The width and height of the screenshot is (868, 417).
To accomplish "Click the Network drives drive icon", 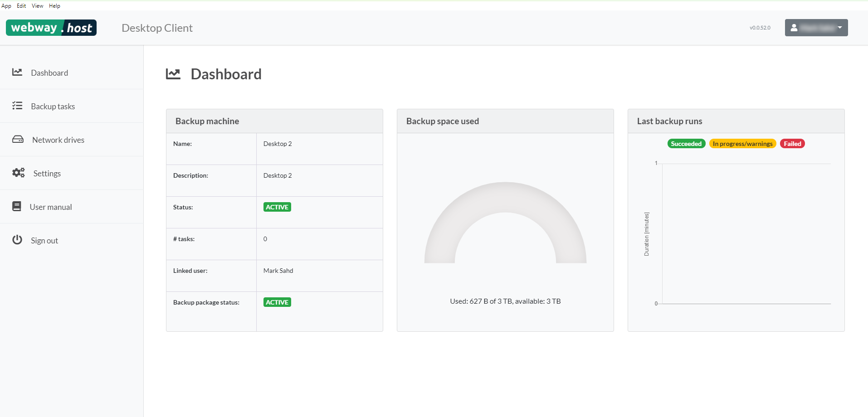I will pos(17,139).
